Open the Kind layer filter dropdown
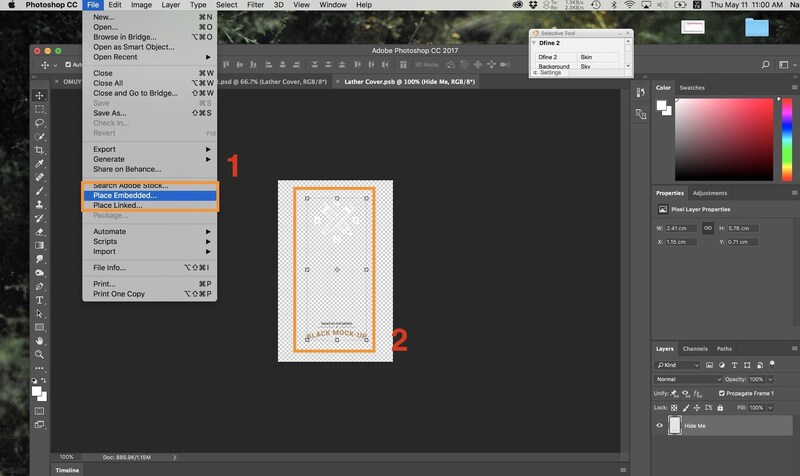This screenshot has height=476, width=800. coord(678,365)
